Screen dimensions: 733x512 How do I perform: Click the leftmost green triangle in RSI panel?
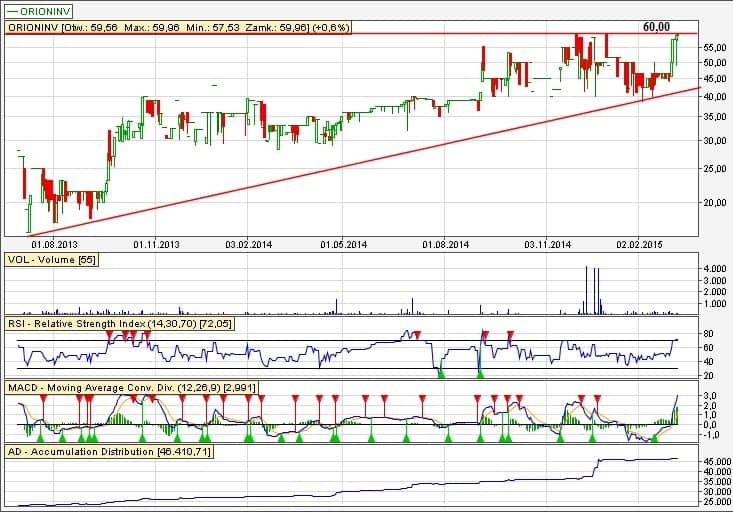tap(440, 373)
